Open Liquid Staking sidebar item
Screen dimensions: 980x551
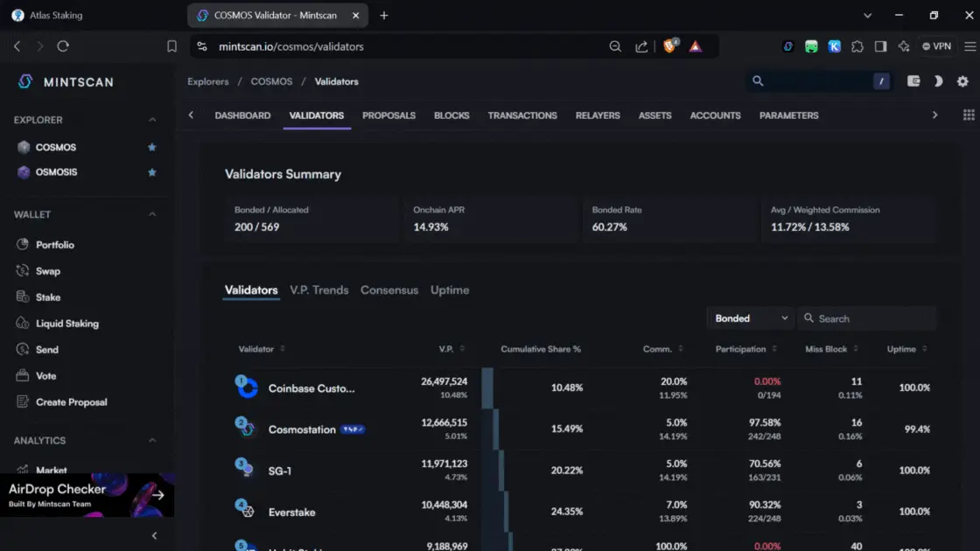coord(66,324)
